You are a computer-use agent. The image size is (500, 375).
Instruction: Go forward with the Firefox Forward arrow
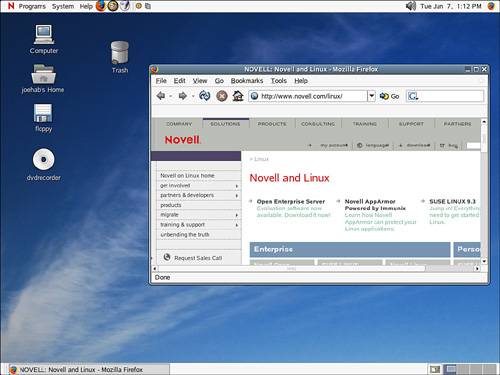click(183, 96)
